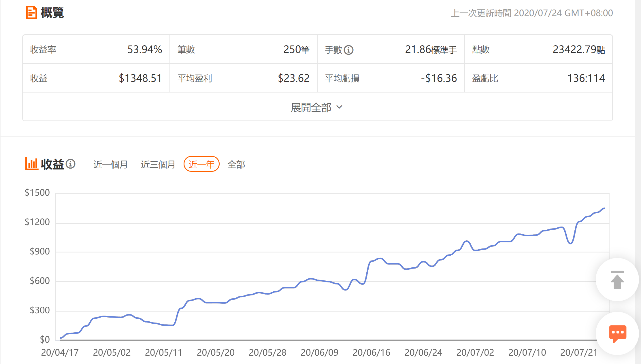Click the chart dip near 20/07/10 to 20/07/21
The image size is (641, 364).
[x=570, y=243]
